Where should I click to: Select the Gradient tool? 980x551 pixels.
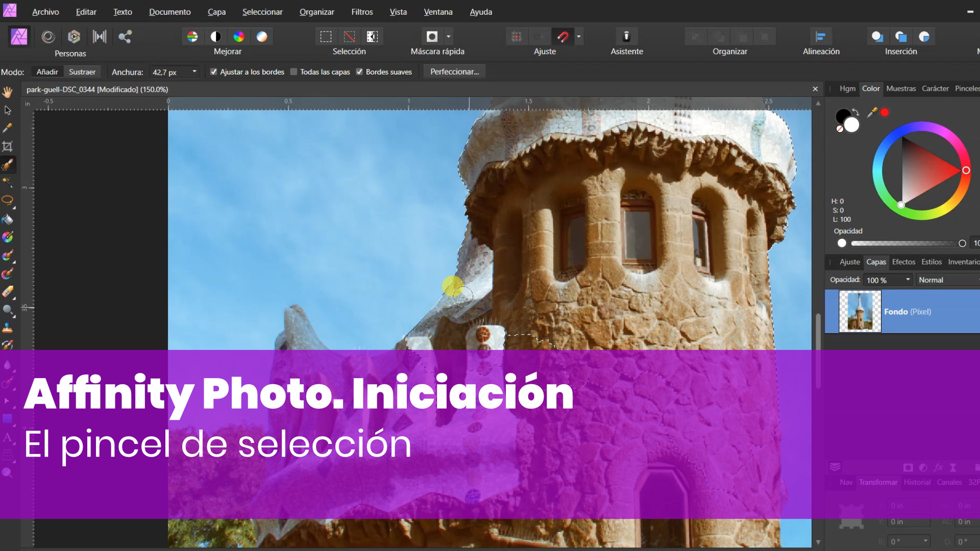pos(8,237)
